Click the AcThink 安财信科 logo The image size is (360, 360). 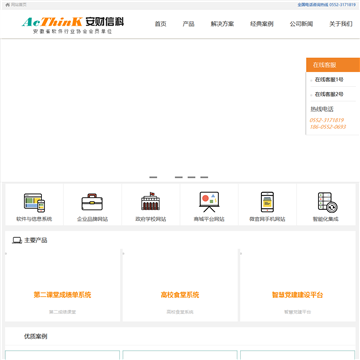[x=73, y=25]
